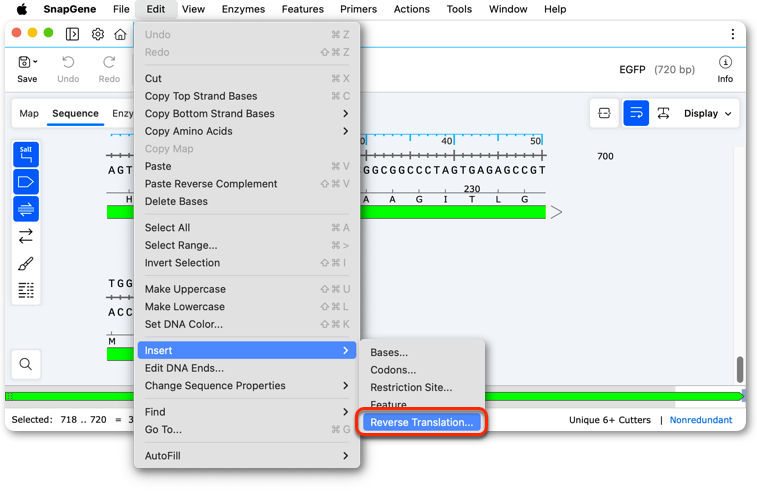This screenshot has height=501, width=757.
Task: Expand Copy Amino Acids submenu
Action: point(247,131)
